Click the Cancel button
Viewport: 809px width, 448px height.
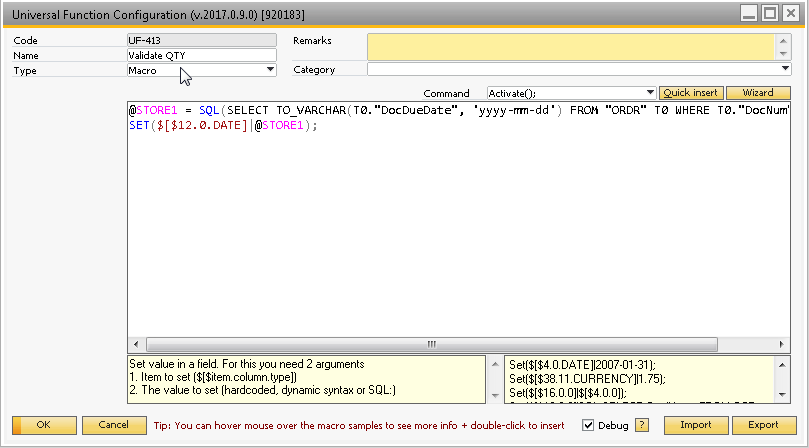point(114,425)
